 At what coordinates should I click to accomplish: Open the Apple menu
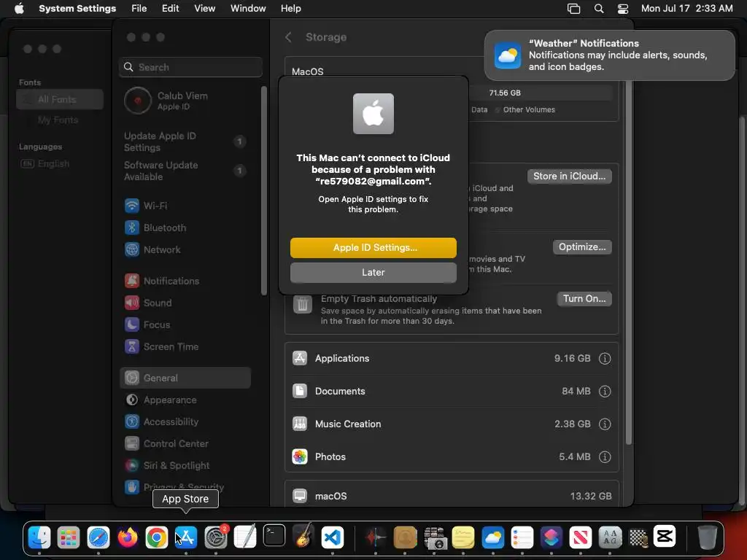pos(19,9)
